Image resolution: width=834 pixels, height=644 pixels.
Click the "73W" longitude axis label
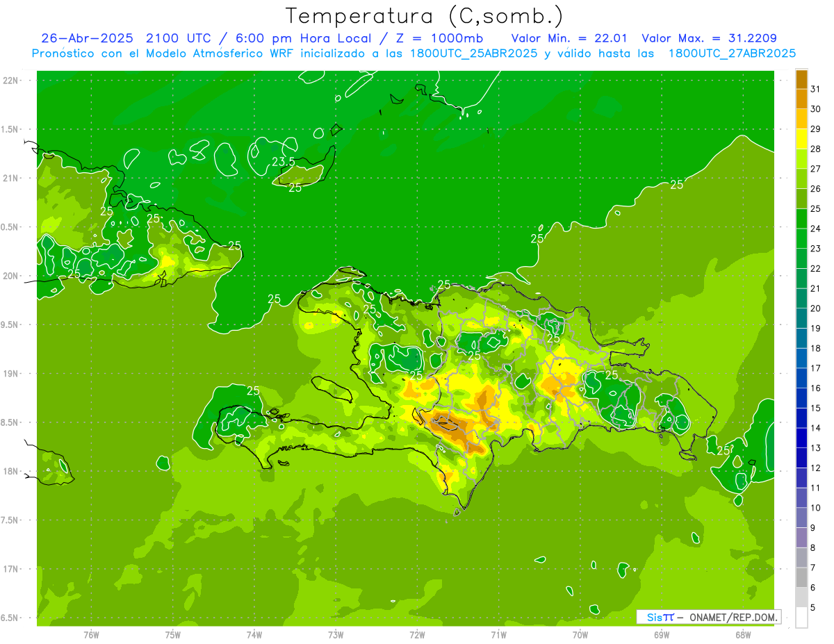(336, 635)
